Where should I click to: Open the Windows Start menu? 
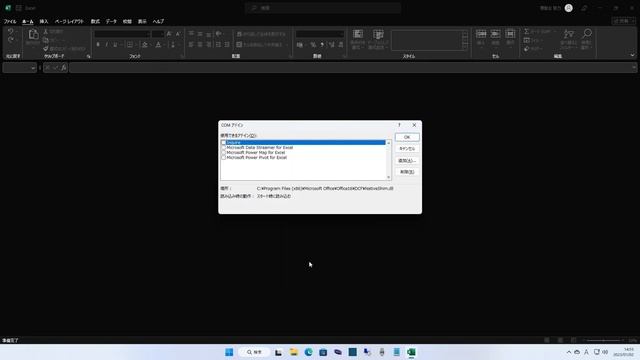click(x=229, y=352)
